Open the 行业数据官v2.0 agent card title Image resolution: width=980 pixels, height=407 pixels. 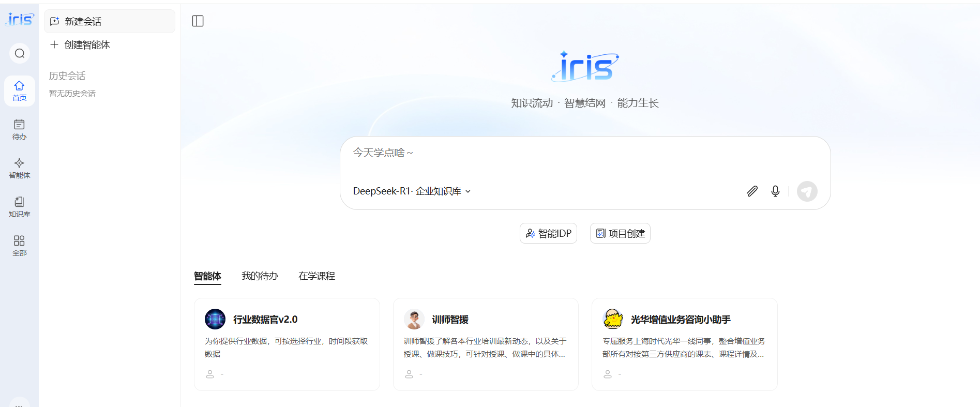click(x=265, y=320)
